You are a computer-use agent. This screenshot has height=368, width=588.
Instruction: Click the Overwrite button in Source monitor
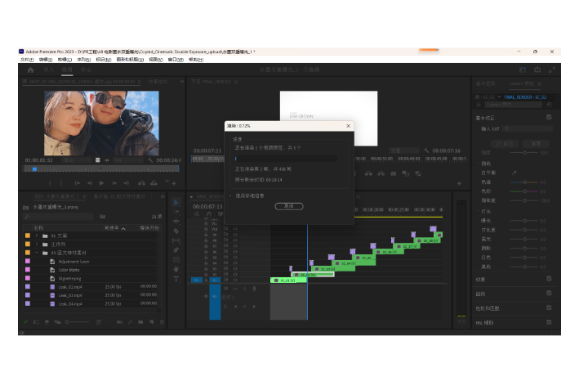pos(154,183)
